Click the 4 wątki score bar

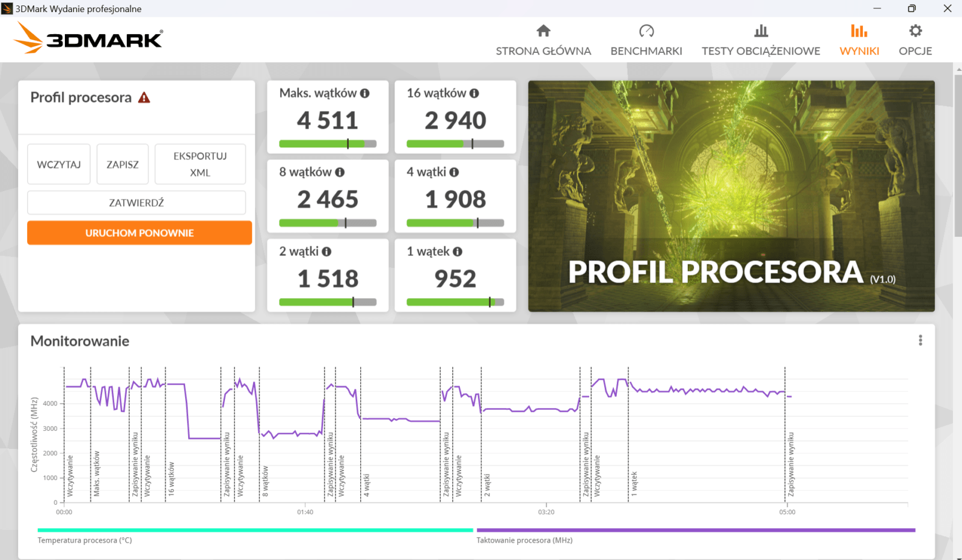(x=455, y=223)
